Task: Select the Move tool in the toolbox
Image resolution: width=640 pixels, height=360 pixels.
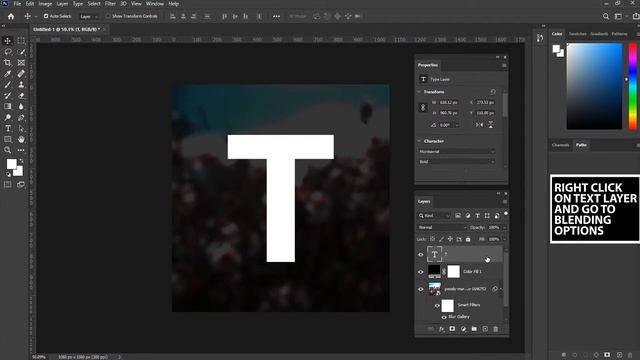Action: (x=8, y=41)
